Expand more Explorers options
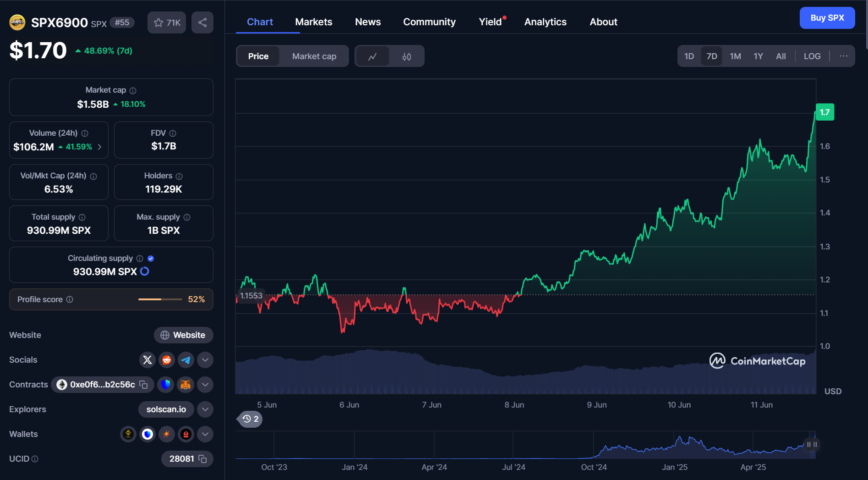The height and width of the screenshot is (480, 868). pyautogui.click(x=205, y=409)
